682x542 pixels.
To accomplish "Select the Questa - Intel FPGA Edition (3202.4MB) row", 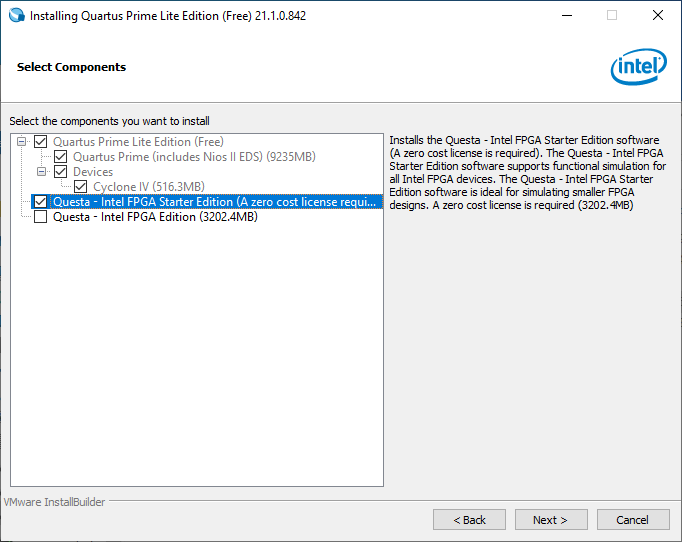I will pyautogui.click(x=155, y=217).
